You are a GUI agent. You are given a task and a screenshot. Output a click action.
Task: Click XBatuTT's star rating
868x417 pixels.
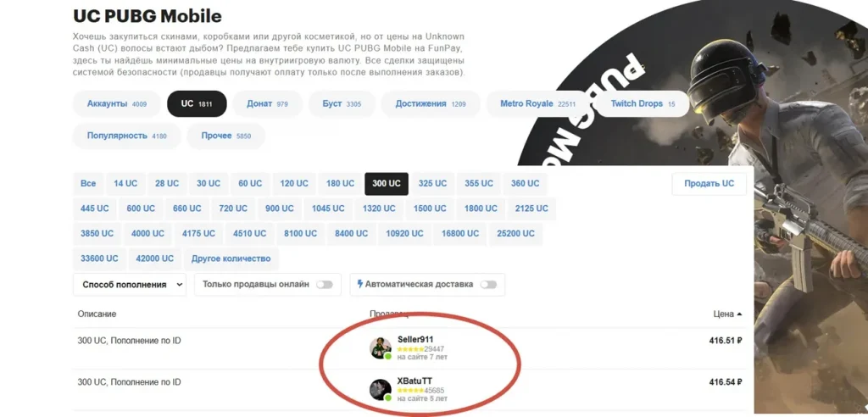[x=411, y=391]
